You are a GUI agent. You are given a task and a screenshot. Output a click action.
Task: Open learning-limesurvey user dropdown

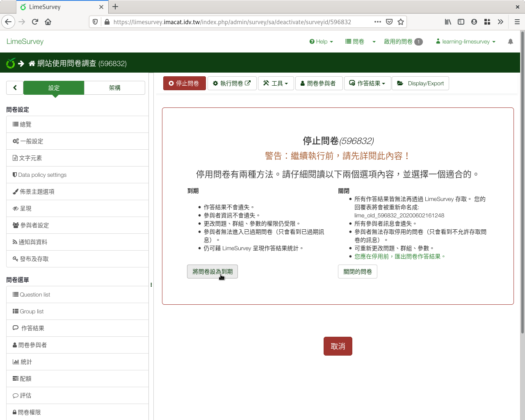(466, 41)
